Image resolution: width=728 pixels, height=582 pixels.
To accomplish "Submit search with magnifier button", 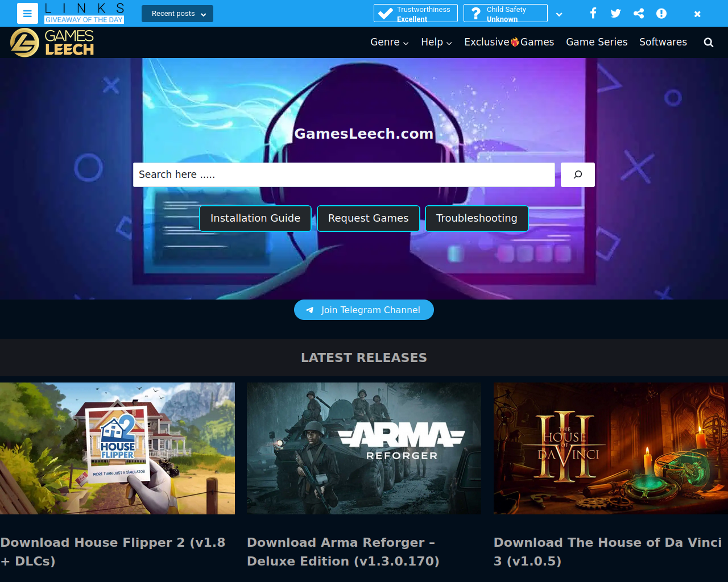I will pyautogui.click(x=578, y=174).
